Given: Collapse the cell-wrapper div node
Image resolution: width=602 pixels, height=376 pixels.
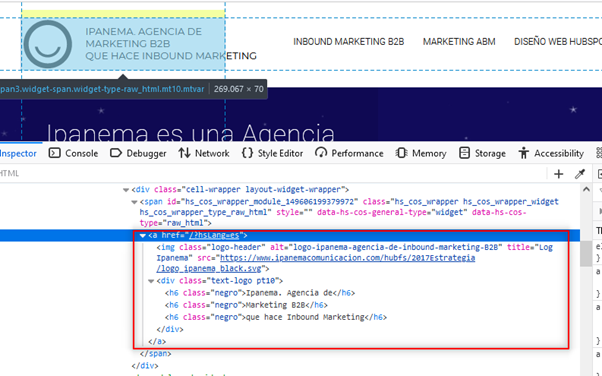Looking at the screenshot, I should (126, 190).
